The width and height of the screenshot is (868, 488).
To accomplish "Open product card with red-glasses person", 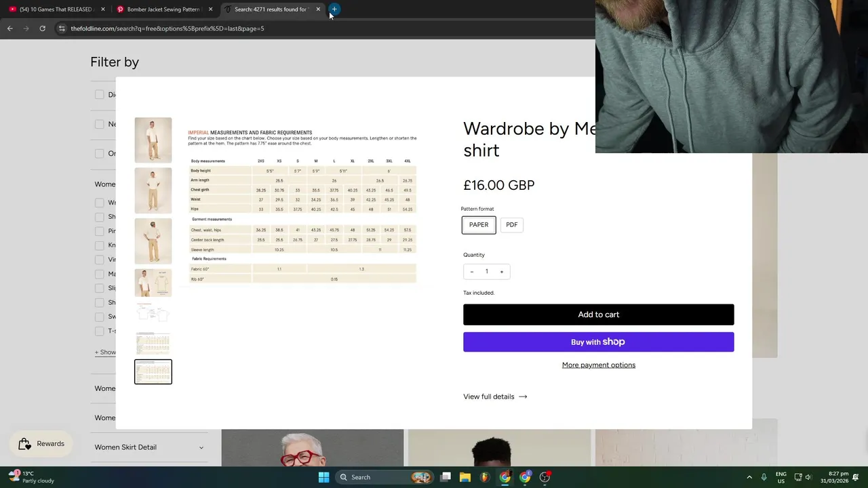I will pyautogui.click(x=313, y=448).
